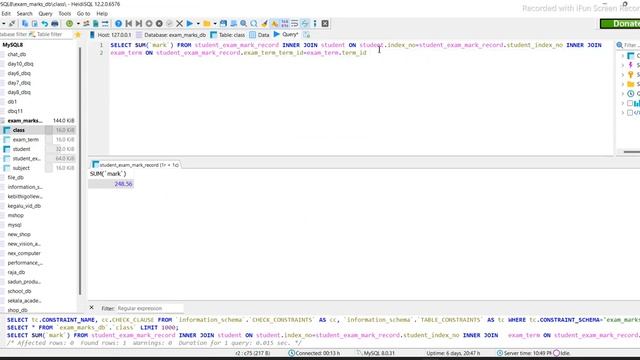Tick the checkbox beside the chart icon in helpers panel
This screenshot has width=640, height=360.
(x=630, y=103)
